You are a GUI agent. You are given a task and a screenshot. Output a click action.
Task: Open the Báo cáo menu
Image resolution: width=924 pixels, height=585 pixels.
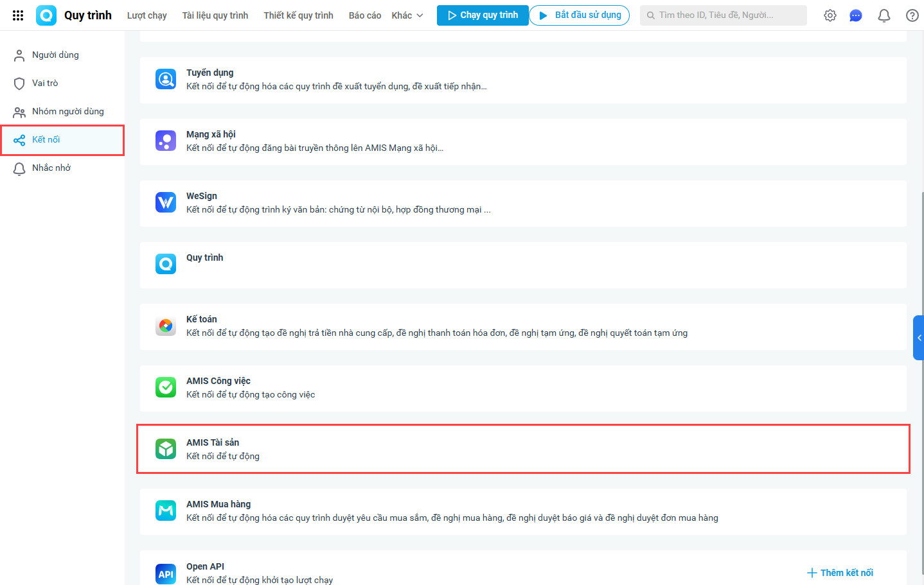click(x=365, y=15)
